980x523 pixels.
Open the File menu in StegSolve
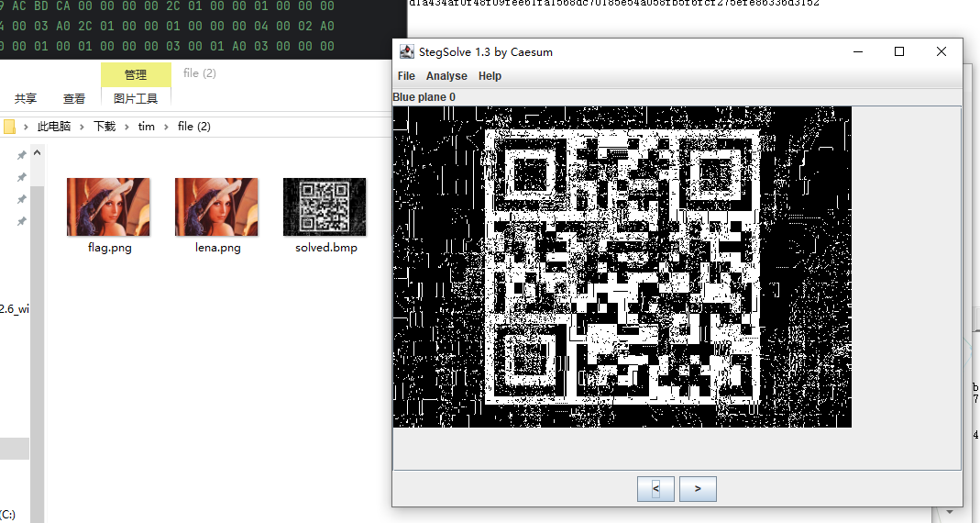coord(406,75)
